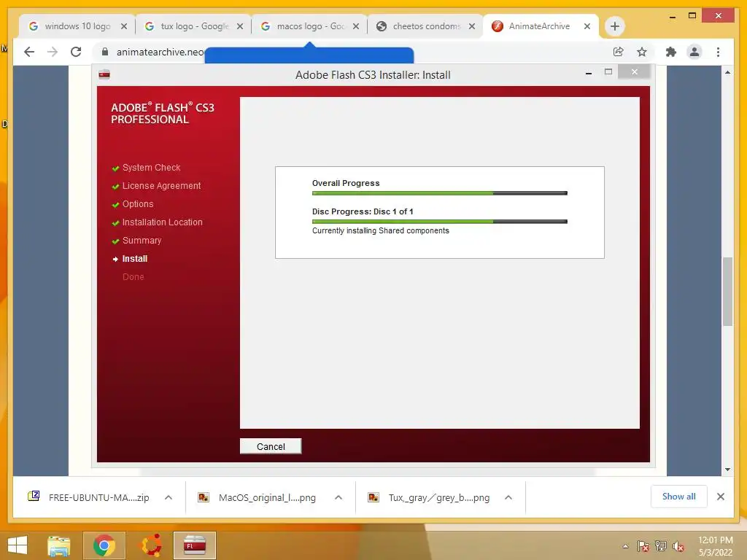Go forward in Chrome
747x560 pixels.
[53, 52]
